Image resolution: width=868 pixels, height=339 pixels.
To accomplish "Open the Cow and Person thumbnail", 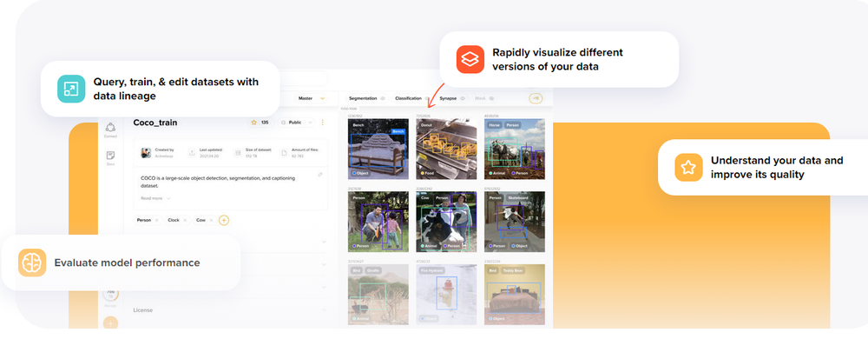I will pos(446,222).
